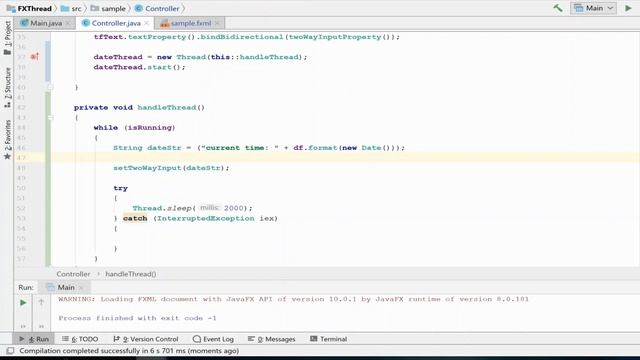The height and width of the screenshot is (360, 640).
Task: Close the sample.fxml tab
Action: [217, 23]
